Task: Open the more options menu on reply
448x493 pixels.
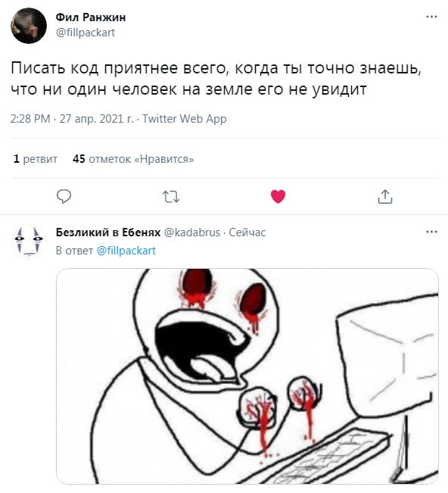Action: 431,232
